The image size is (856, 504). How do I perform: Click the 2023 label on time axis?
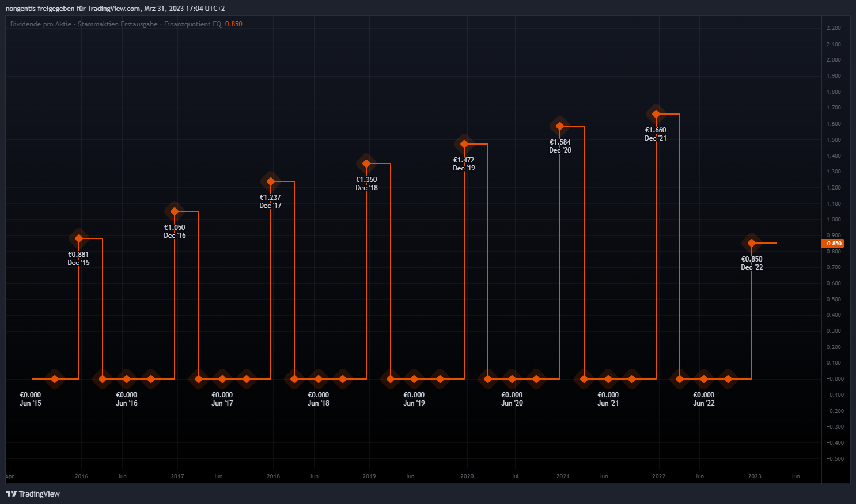pyautogui.click(x=755, y=476)
